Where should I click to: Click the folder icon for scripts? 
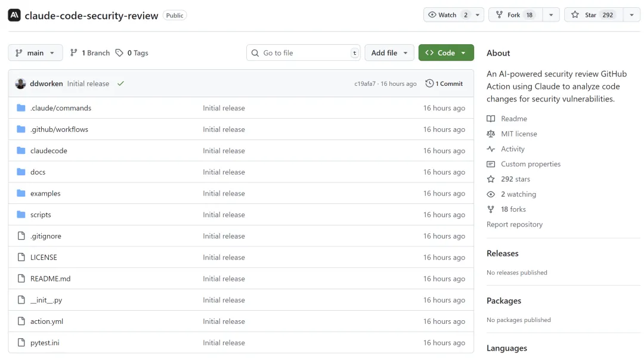tap(21, 215)
